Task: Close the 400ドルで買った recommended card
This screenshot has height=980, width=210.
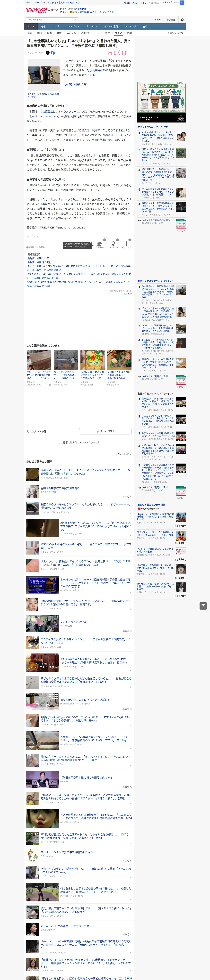Action: point(50,385)
